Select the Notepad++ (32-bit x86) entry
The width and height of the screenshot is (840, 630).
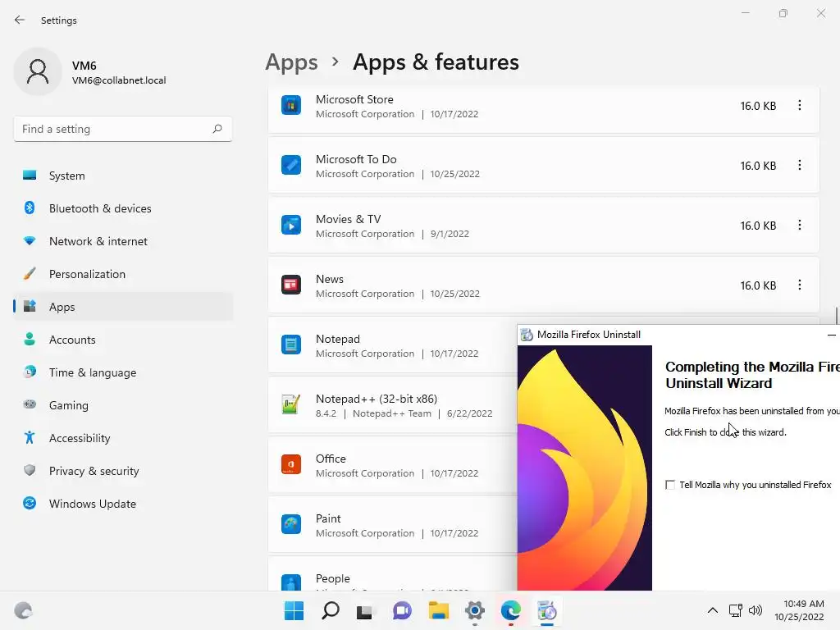[393, 405]
